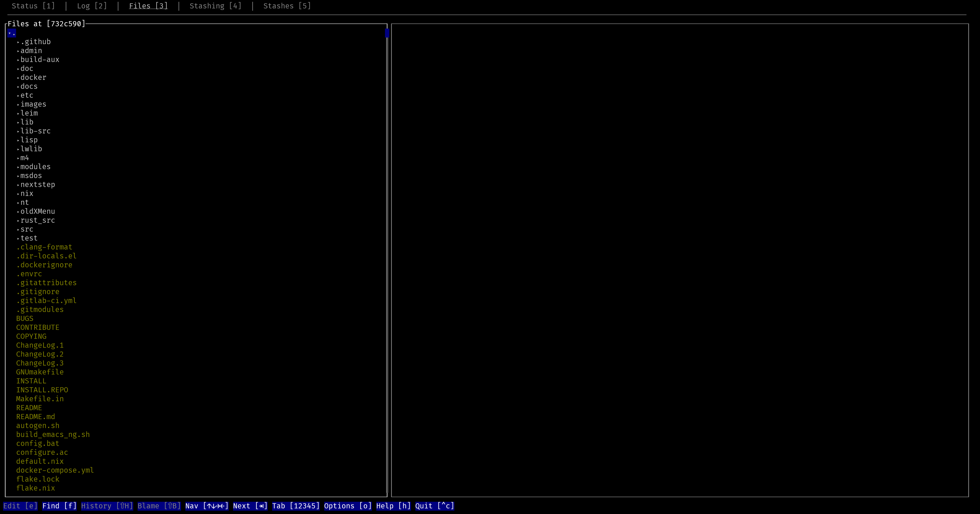
Task: Activate the Edit command
Action: pyautogui.click(x=20, y=506)
